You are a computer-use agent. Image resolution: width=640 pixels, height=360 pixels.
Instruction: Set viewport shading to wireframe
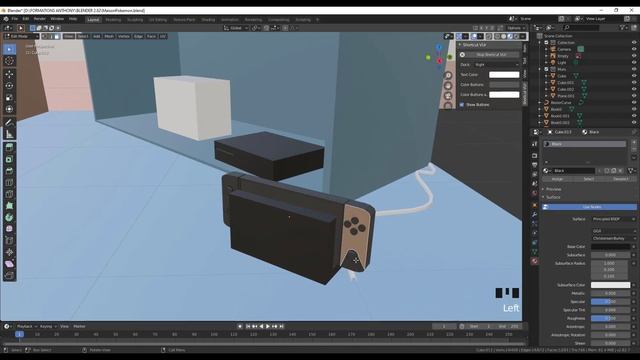(497, 36)
